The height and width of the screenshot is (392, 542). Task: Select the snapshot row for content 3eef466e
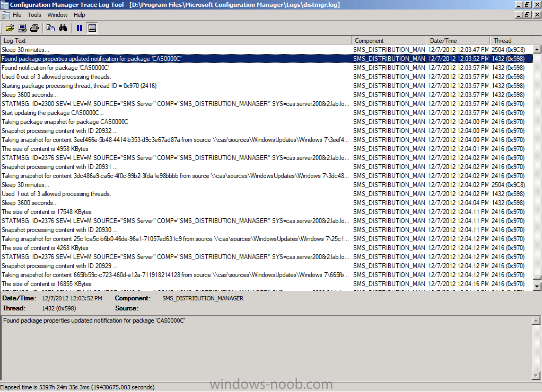pos(267,139)
